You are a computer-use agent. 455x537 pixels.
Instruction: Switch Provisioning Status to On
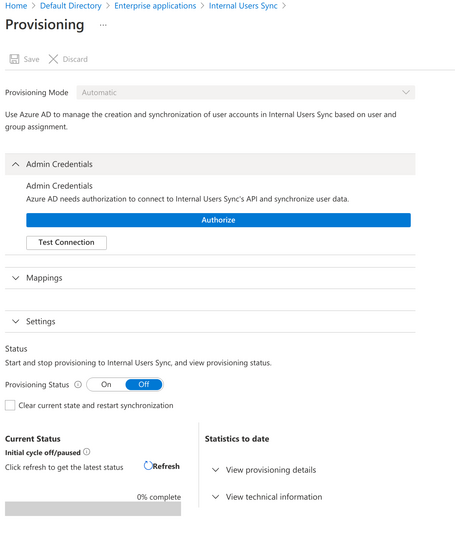coord(106,385)
